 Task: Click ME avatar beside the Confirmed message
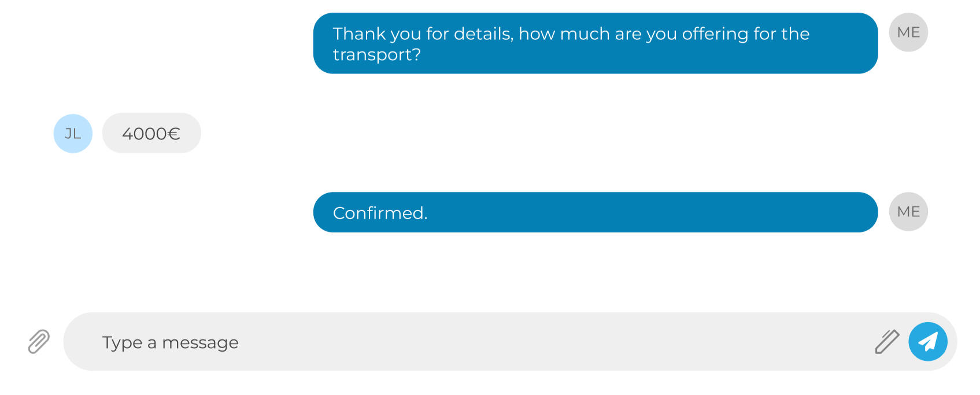[x=908, y=212]
